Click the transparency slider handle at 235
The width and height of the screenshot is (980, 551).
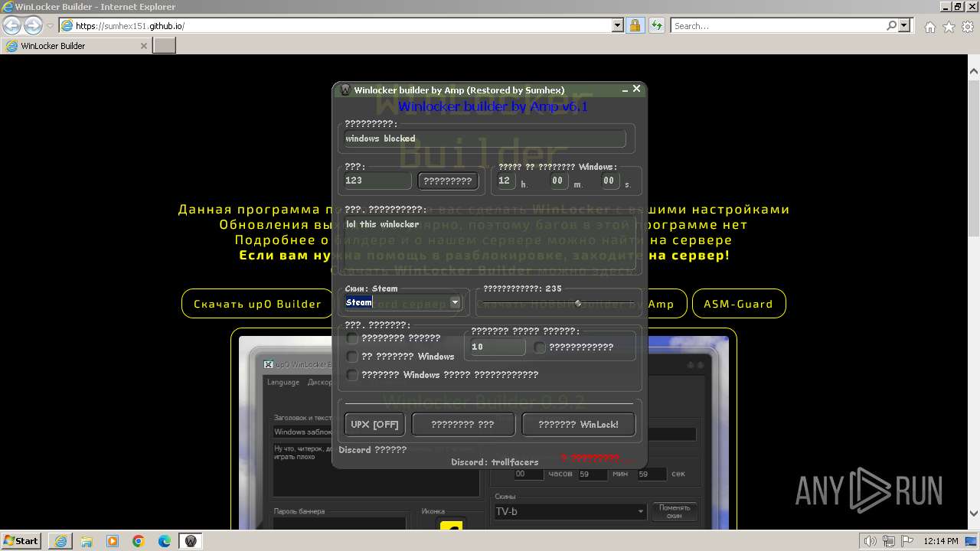(x=578, y=303)
